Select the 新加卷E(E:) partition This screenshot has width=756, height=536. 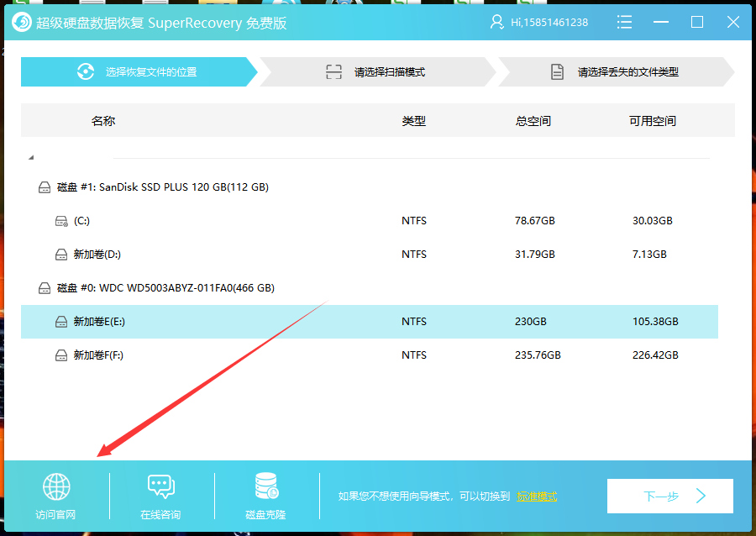pos(370,322)
